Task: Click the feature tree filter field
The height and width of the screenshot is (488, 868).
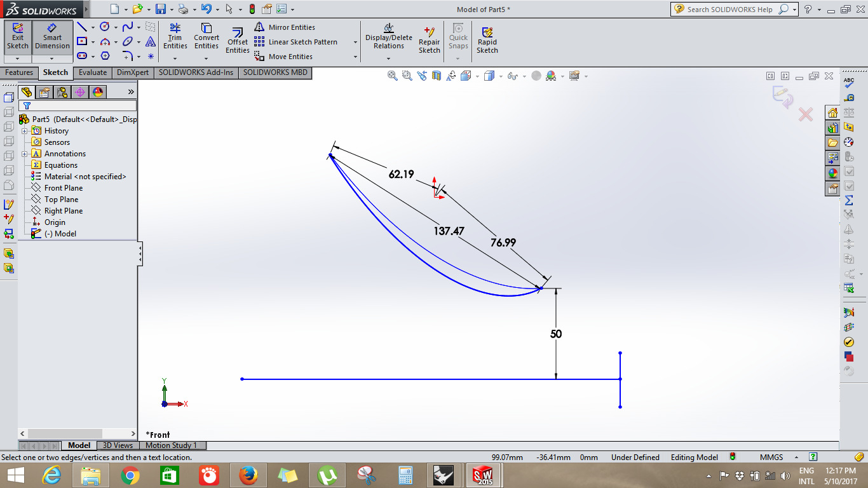Action: [x=78, y=105]
